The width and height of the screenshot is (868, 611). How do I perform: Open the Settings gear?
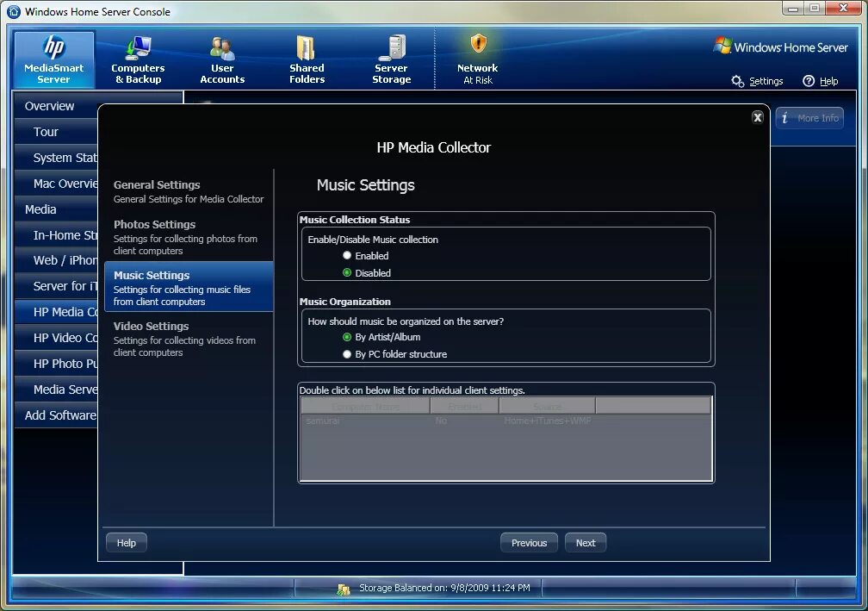coord(758,81)
